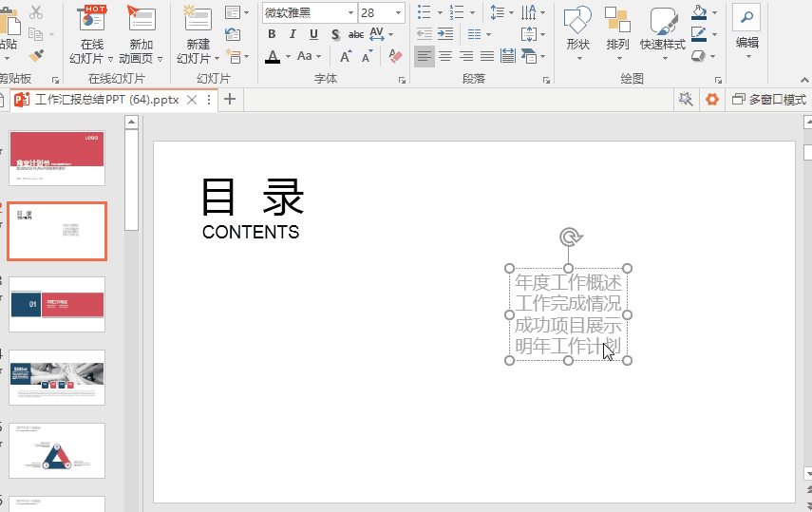Toggle strikethrough abc formatting

(x=356, y=35)
